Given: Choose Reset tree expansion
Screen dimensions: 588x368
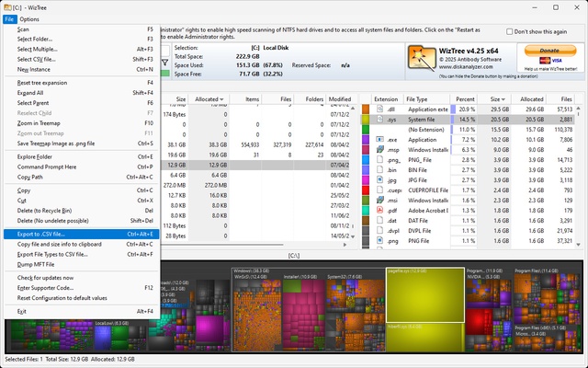Looking at the screenshot, I should (x=82, y=83).
